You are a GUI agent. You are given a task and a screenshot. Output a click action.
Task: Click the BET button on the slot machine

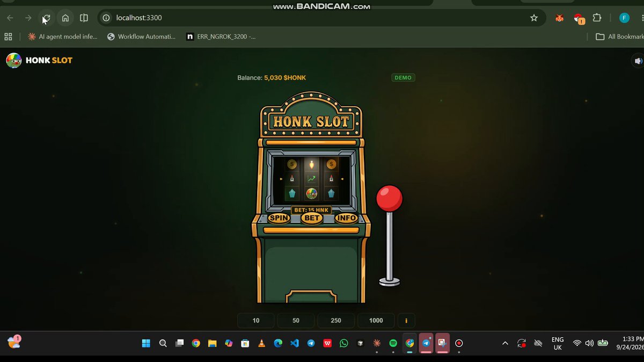click(312, 218)
